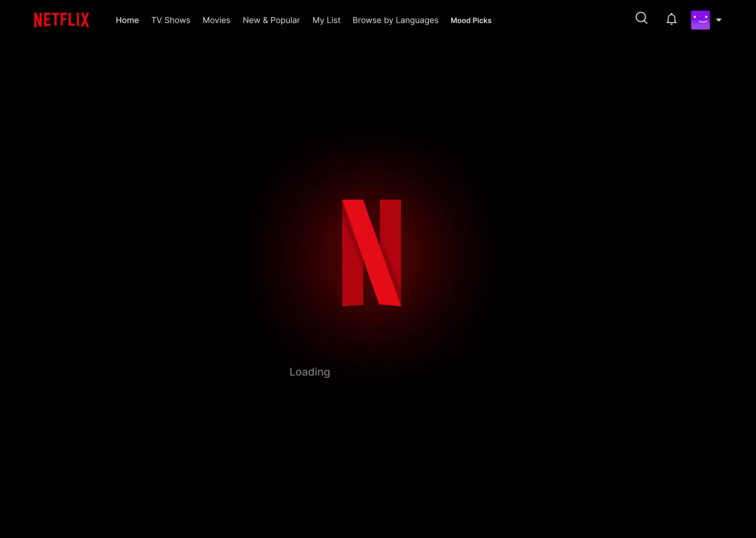Open Browse by Languages

(x=395, y=20)
